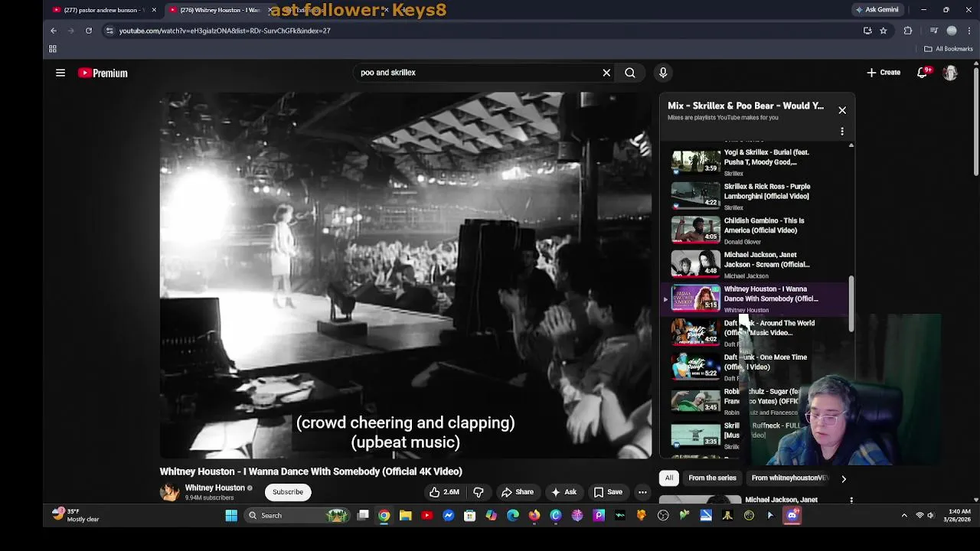The image size is (980, 551).
Task: Play Yogi & Skrillex Burial playlist item
Action: (x=754, y=161)
